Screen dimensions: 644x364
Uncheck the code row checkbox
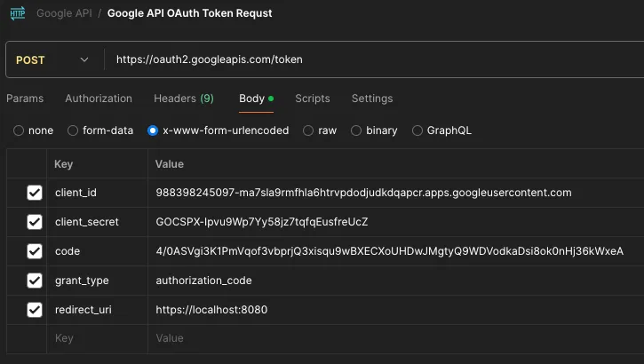coord(35,251)
